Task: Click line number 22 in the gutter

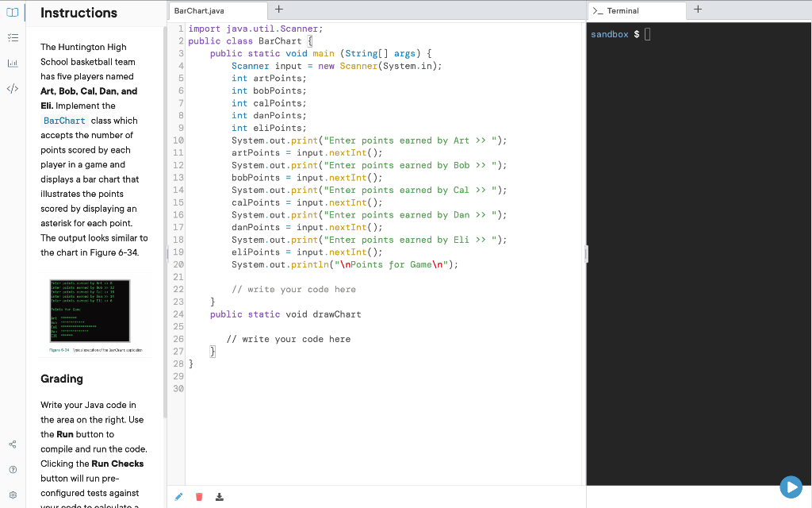Action: [179, 289]
